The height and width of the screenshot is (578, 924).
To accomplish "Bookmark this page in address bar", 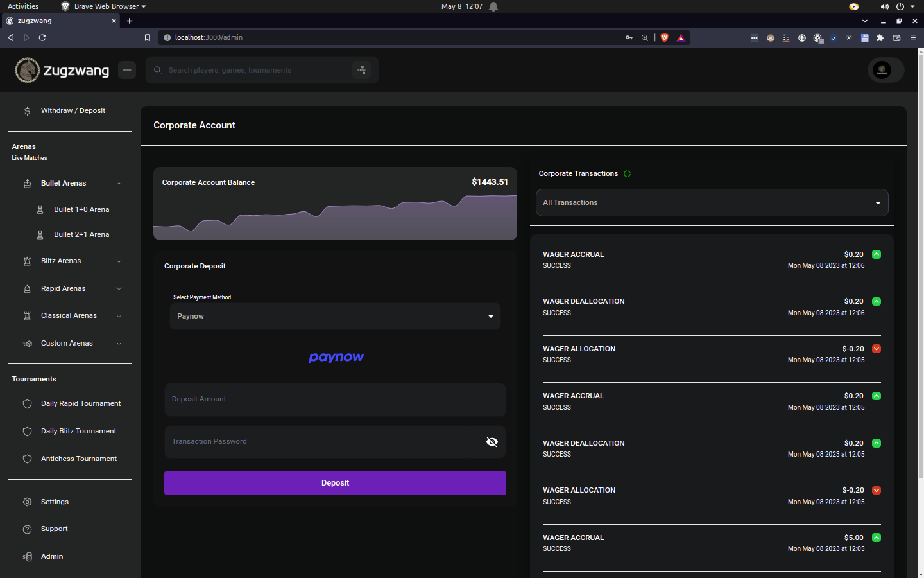I will pyautogui.click(x=147, y=38).
